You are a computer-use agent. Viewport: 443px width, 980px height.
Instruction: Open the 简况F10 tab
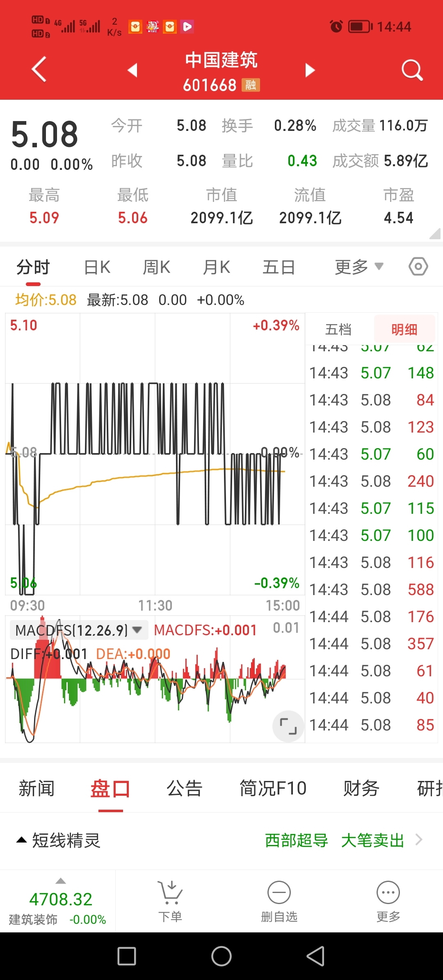[273, 788]
